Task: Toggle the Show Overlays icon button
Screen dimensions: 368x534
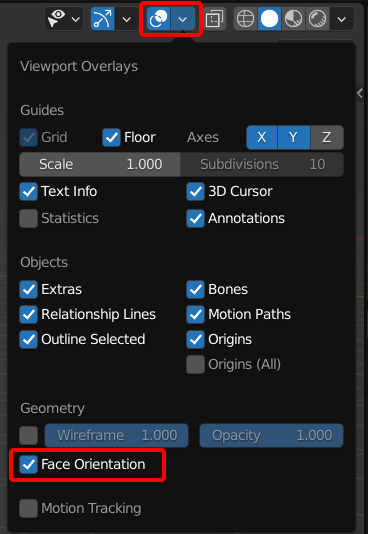Action: pyautogui.click(x=159, y=19)
